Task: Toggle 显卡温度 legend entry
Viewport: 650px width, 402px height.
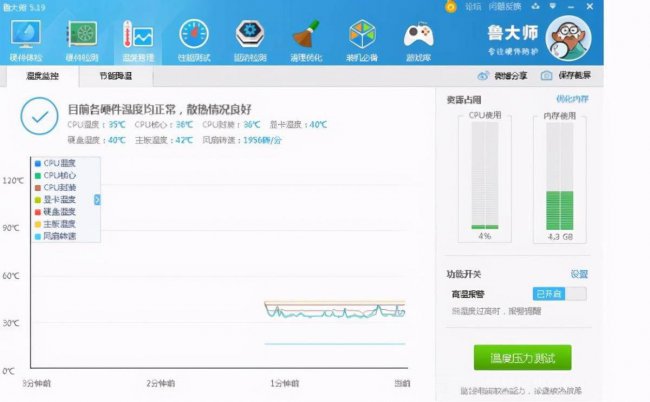Action: (x=56, y=200)
